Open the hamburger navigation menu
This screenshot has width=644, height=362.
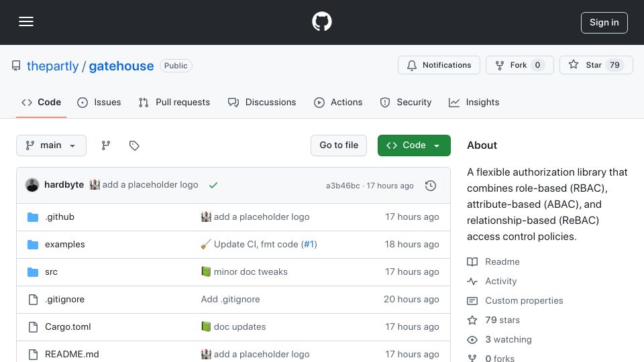click(x=26, y=21)
